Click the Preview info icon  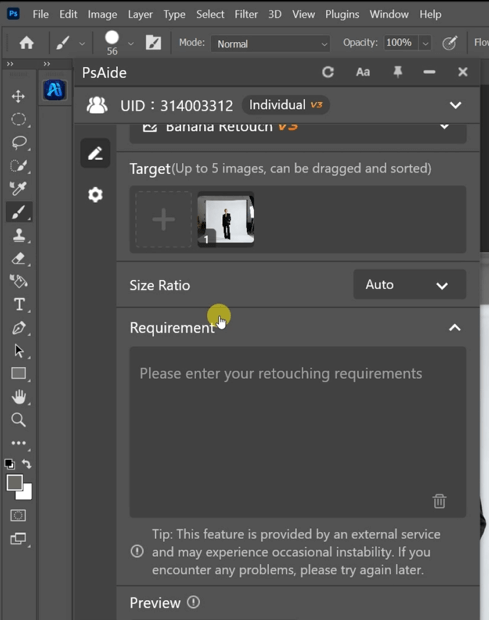193,602
